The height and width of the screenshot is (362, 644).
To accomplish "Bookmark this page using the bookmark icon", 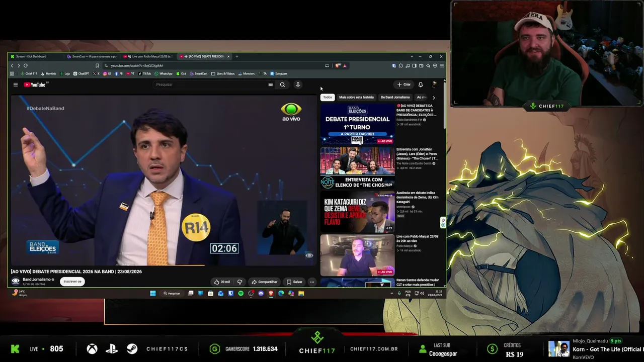I will (x=97, y=65).
